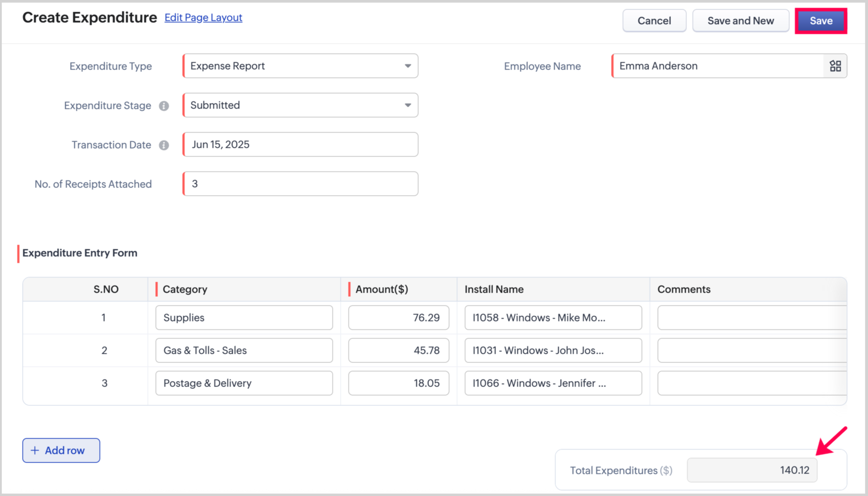Open the Expenditure Stage dropdown showing Submitted

pyautogui.click(x=300, y=105)
